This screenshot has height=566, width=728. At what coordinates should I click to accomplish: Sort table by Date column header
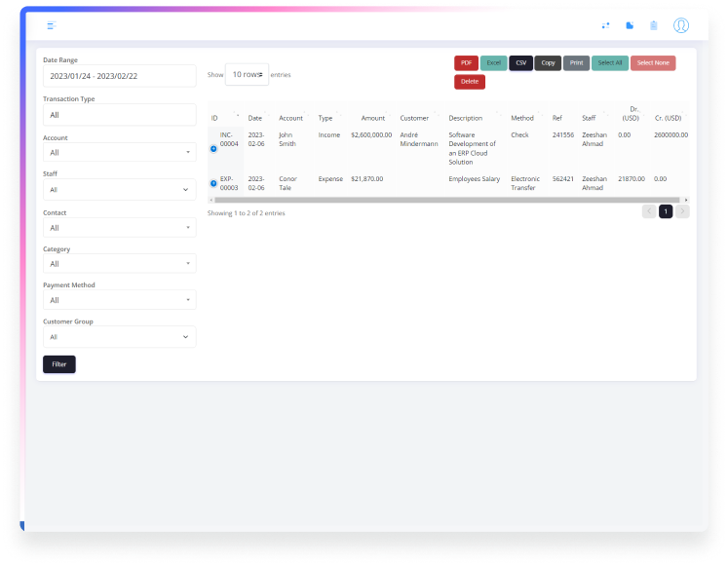tap(255, 118)
